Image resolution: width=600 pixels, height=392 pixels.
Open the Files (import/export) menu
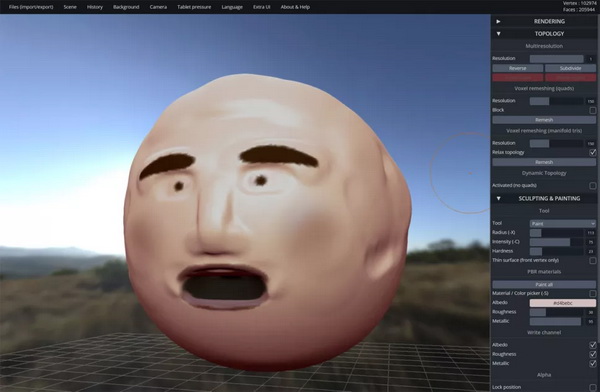pos(31,7)
